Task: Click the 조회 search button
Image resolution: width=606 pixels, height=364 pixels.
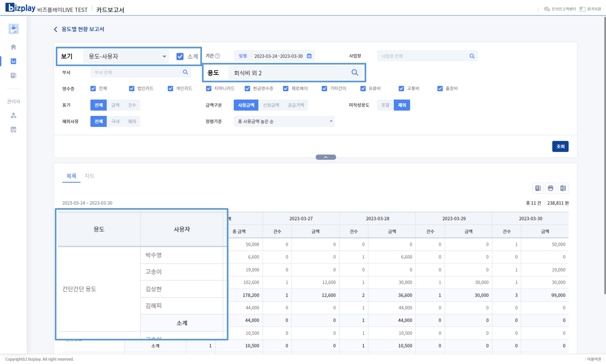Action: click(560, 146)
